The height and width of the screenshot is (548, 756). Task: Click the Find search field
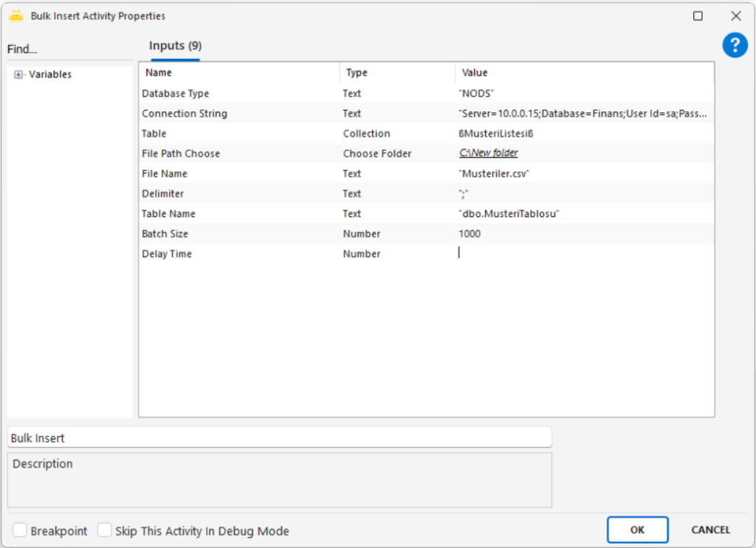click(x=66, y=49)
